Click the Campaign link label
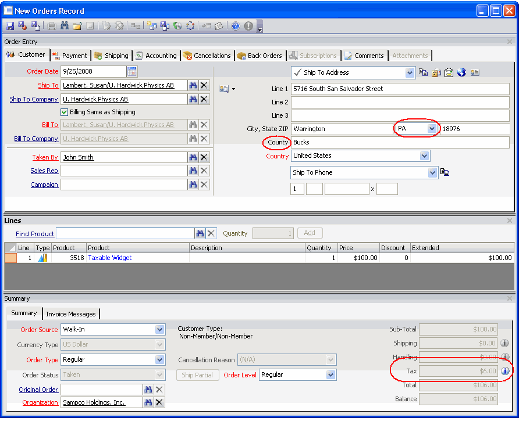Viewport: 528px width, 426px height. tap(44, 185)
